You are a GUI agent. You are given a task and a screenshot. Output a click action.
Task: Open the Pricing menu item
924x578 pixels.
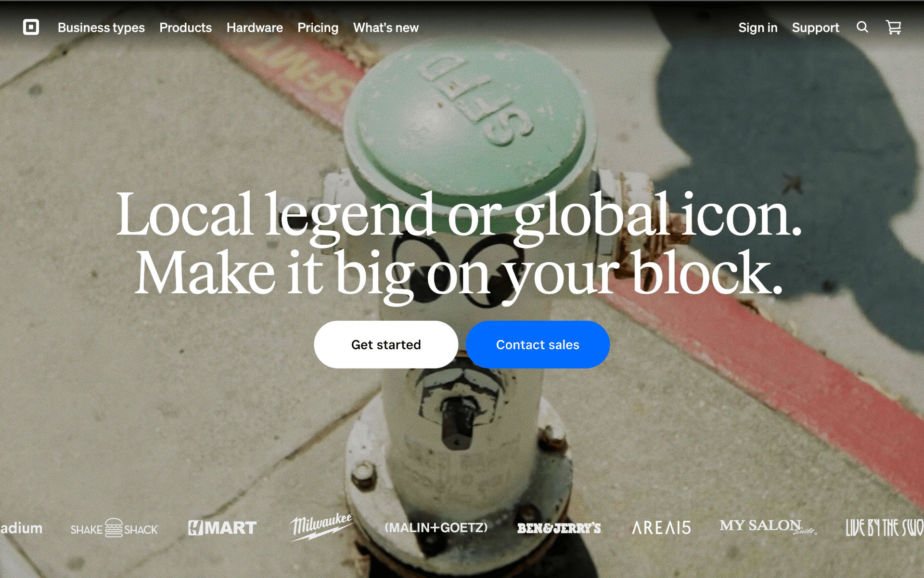tap(318, 27)
